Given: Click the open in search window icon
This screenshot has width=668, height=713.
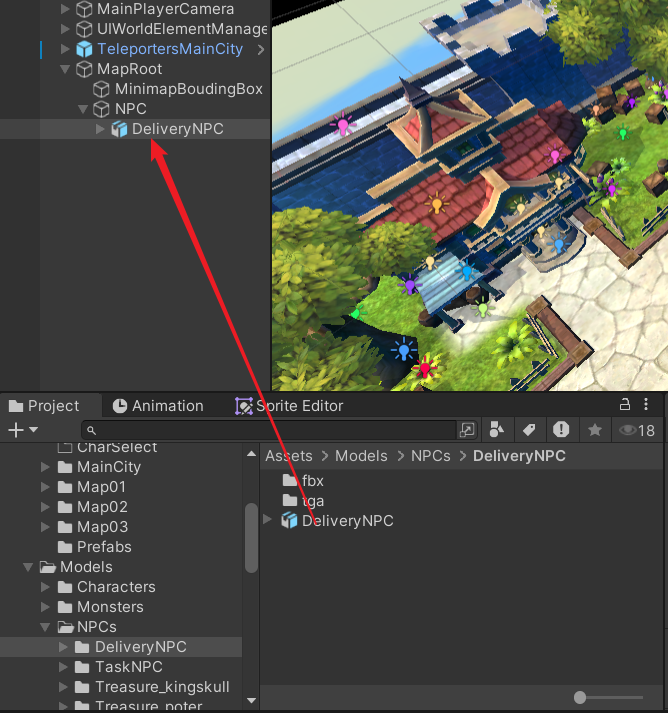Looking at the screenshot, I should (467, 430).
